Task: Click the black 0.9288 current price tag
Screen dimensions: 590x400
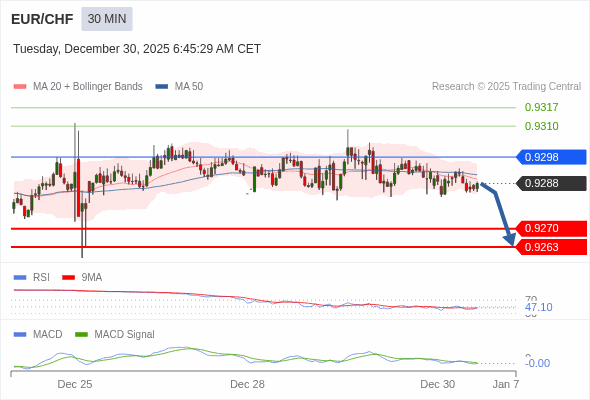Action: [x=551, y=183]
